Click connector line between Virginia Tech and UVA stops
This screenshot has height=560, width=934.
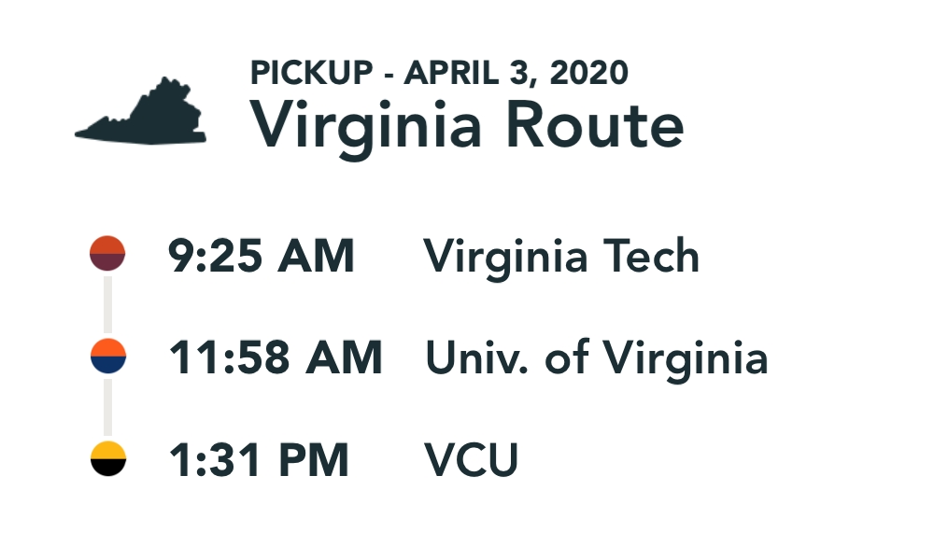pos(107,304)
